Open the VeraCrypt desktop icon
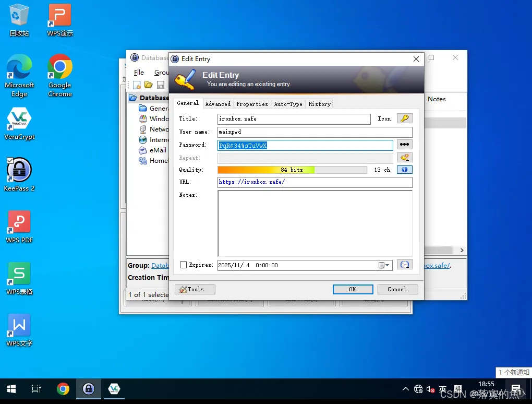 pyautogui.click(x=19, y=124)
